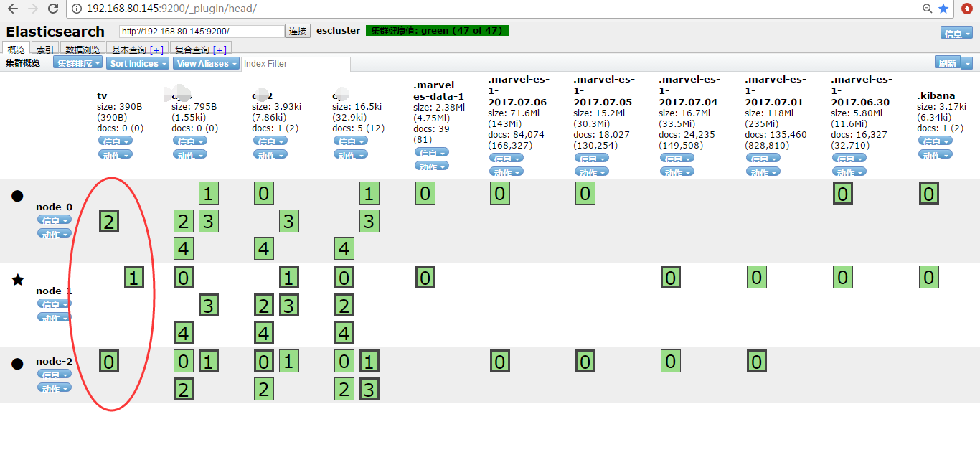Open node-2 动作 dropdown

pyautogui.click(x=55, y=387)
